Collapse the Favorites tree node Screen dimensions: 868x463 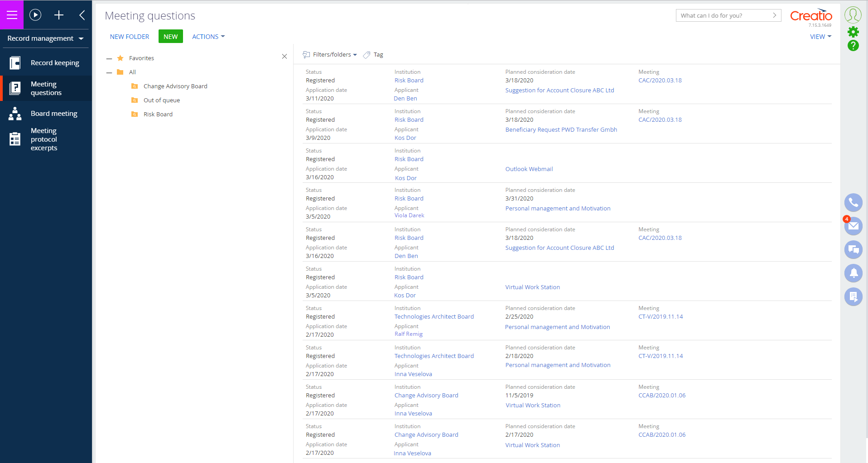tap(109, 58)
